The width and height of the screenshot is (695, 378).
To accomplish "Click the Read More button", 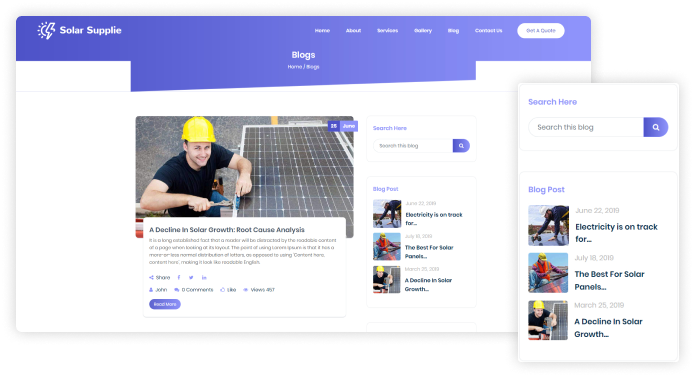I will 165,304.
